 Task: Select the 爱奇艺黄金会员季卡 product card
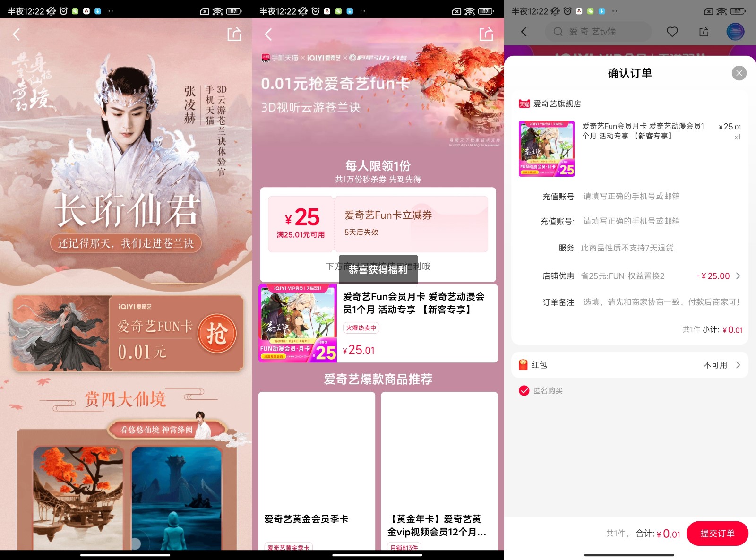316,471
